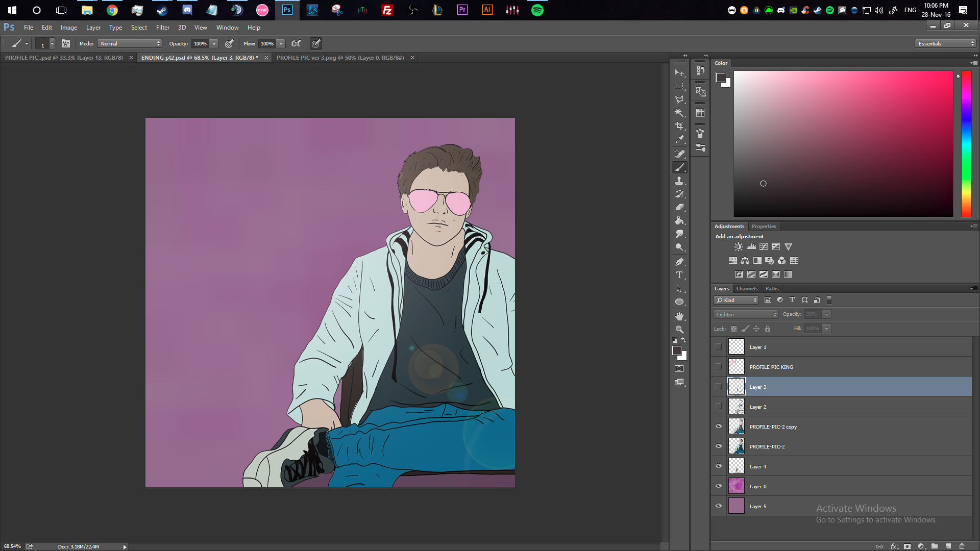
Task: Delete layer using the trash icon
Action: [x=962, y=546]
